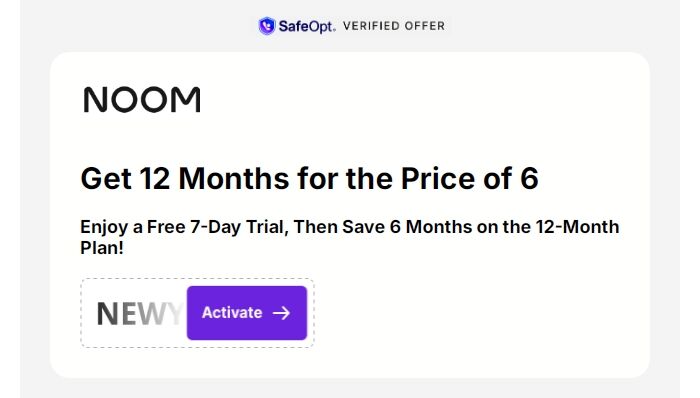This screenshot has height=398, width=700.
Task: Click the faded Y of the coupon code
Action: 175,314
